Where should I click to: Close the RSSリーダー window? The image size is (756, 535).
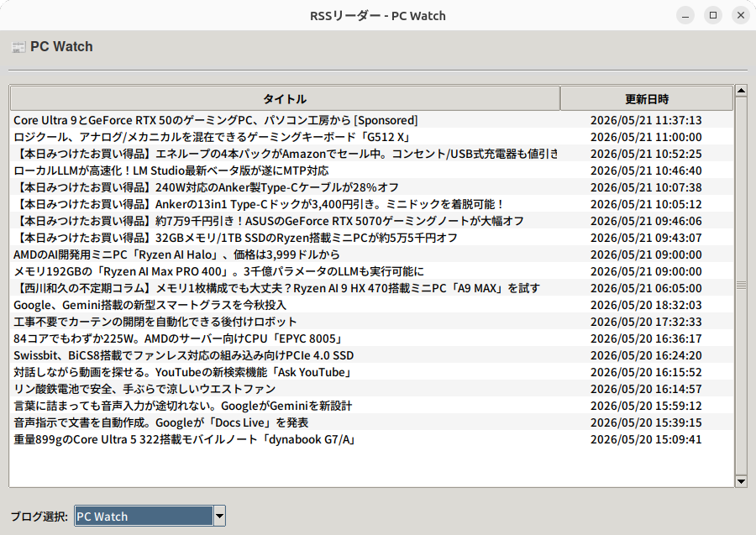click(x=741, y=15)
